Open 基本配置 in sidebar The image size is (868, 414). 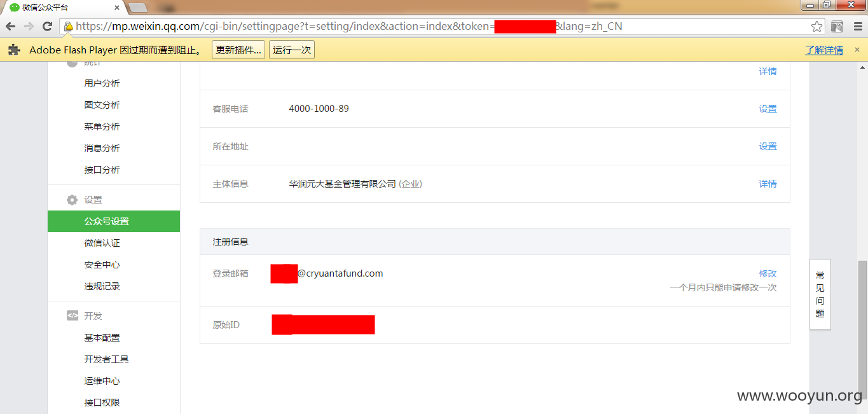[x=102, y=338]
